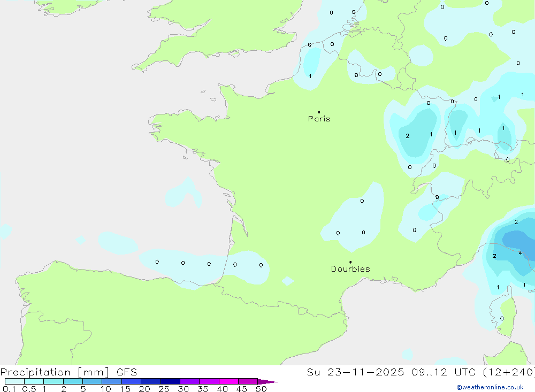Select the blue 10 mm legend swatch
The width and height of the screenshot is (535, 392).
(112, 381)
